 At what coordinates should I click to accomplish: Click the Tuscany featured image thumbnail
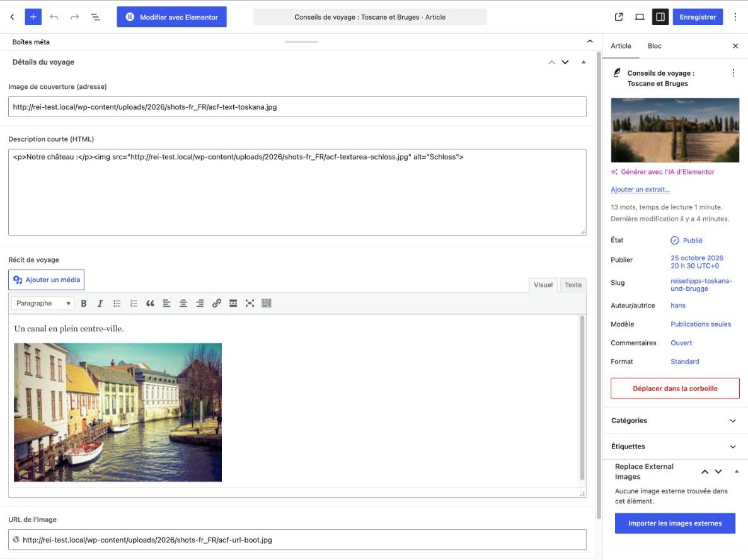pyautogui.click(x=675, y=130)
